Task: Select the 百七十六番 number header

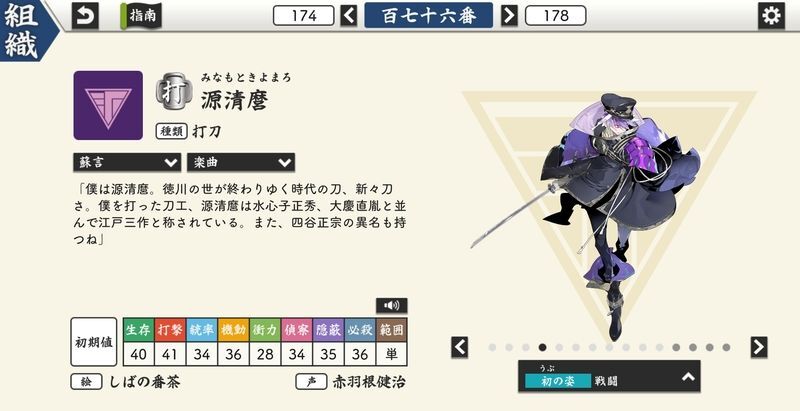Action: point(429,15)
